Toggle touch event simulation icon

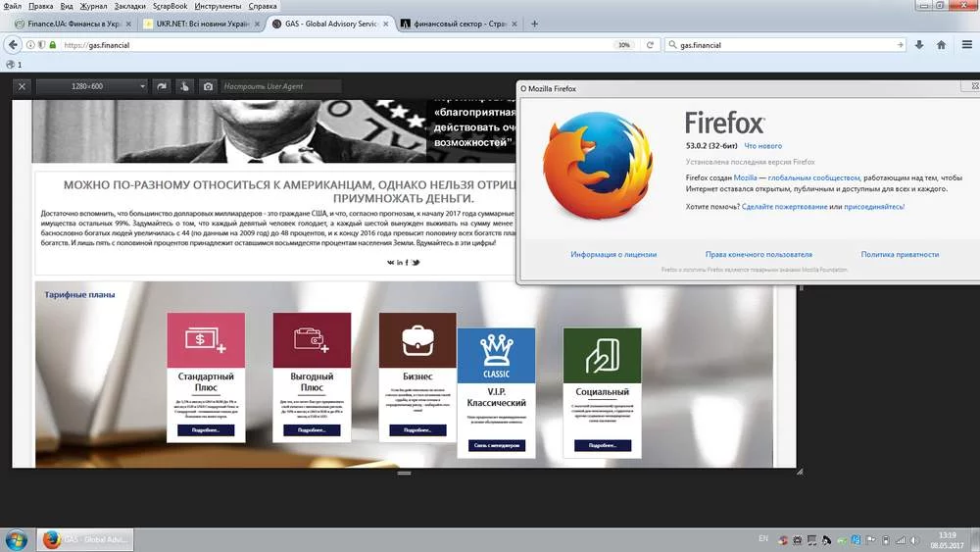click(x=185, y=86)
